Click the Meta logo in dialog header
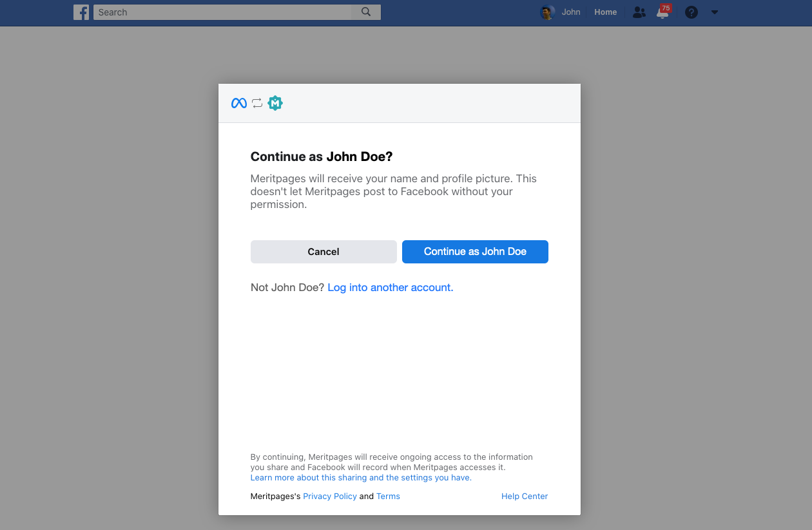 click(239, 103)
